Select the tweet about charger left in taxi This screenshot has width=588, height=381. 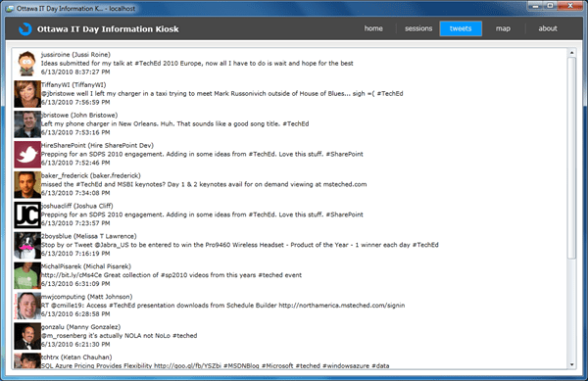point(222,94)
